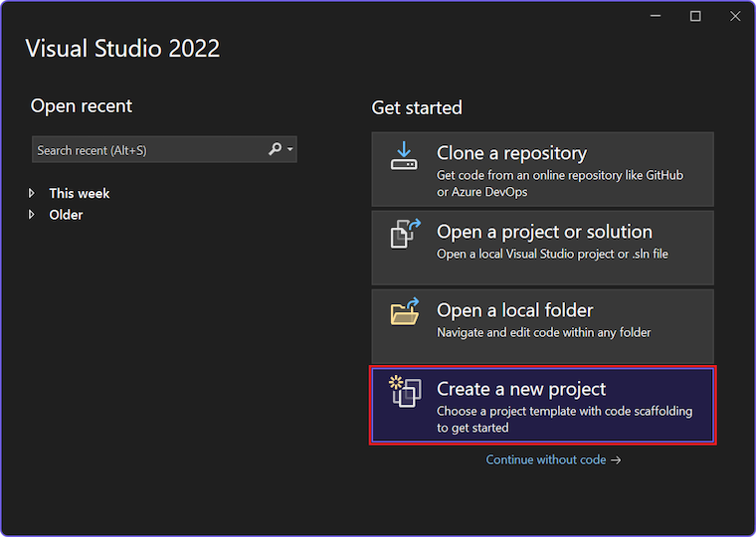The height and width of the screenshot is (537, 756).
Task: Focus the Search recent input box
Action: (149, 150)
